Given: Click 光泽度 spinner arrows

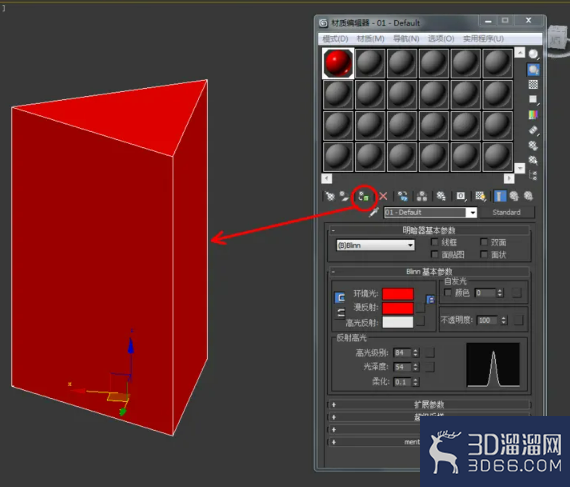Looking at the screenshot, I should pyautogui.click(x=416, y=367).
